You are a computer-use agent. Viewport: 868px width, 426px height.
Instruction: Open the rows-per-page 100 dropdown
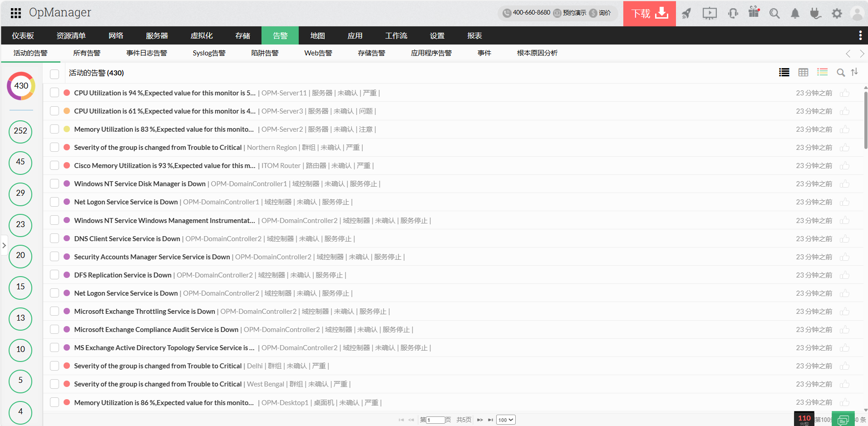[x=506, y=420]
